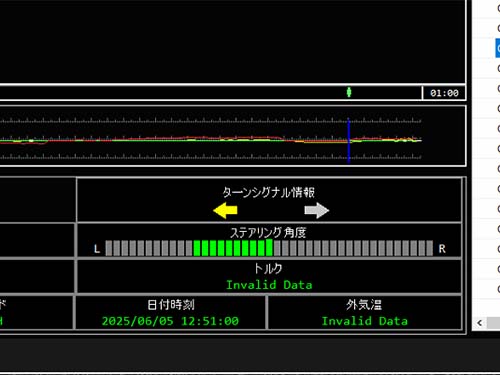Click the ステアリング角度 heading

tap(268, 232)
